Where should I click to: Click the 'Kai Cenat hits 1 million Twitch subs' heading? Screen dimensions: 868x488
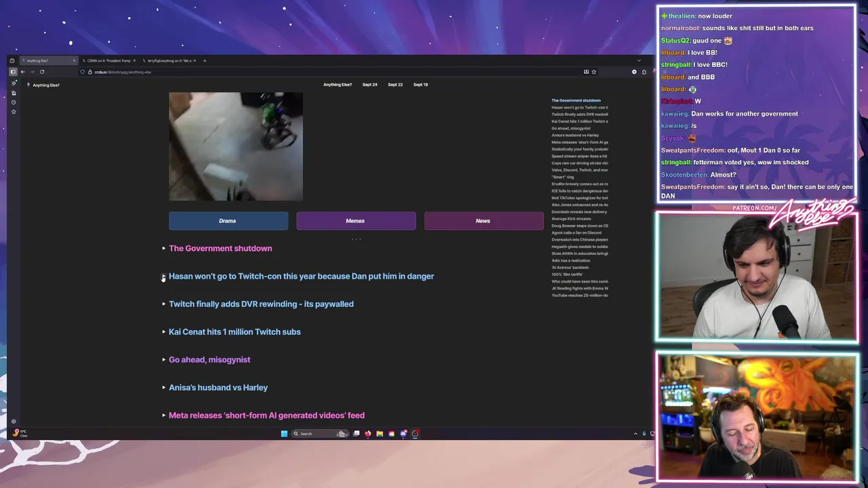[235, 332]
